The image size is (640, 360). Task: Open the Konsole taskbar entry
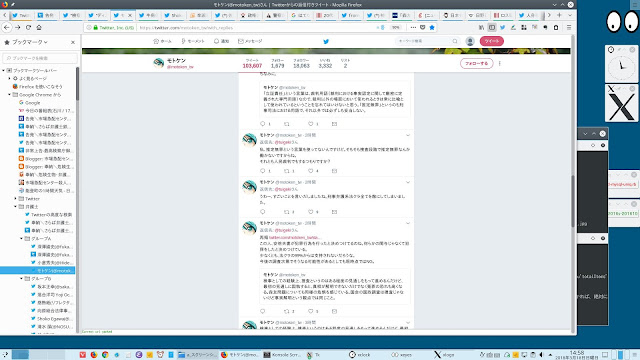point(282,355)
